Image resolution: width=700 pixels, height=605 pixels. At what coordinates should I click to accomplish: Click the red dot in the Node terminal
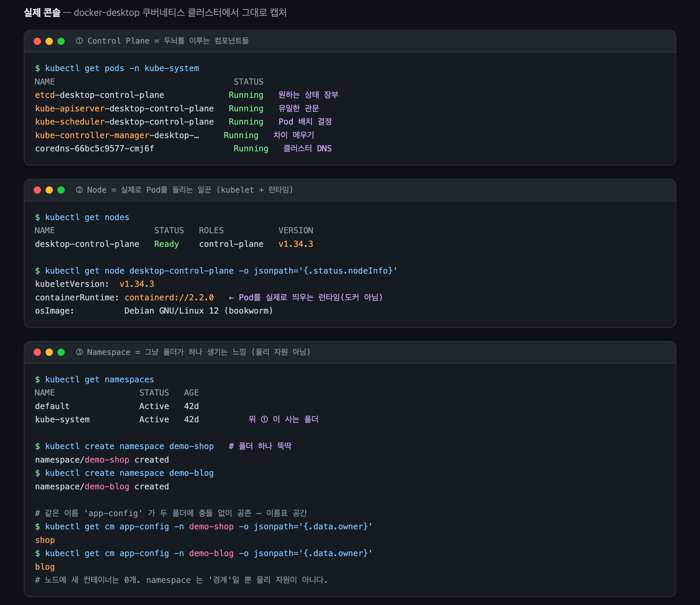38,190
